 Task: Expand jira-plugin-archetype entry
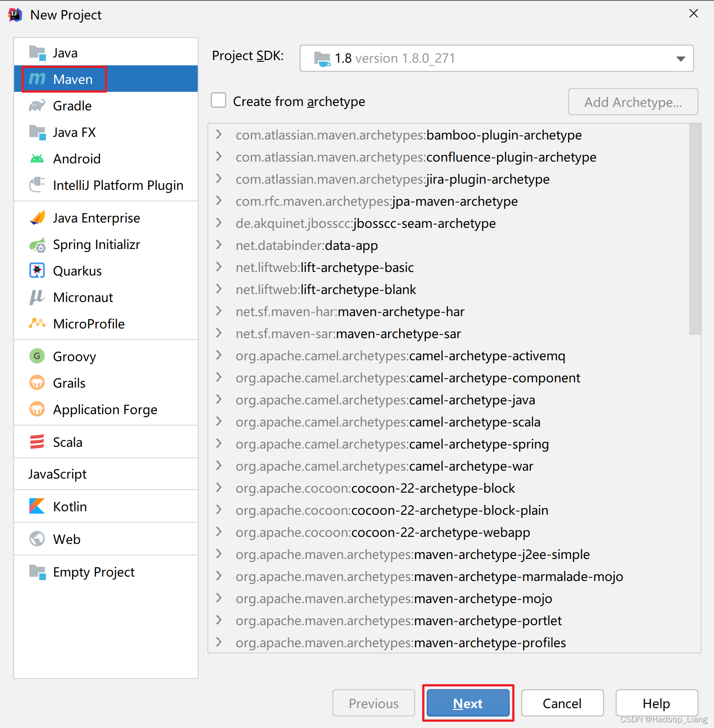[219, 178]
